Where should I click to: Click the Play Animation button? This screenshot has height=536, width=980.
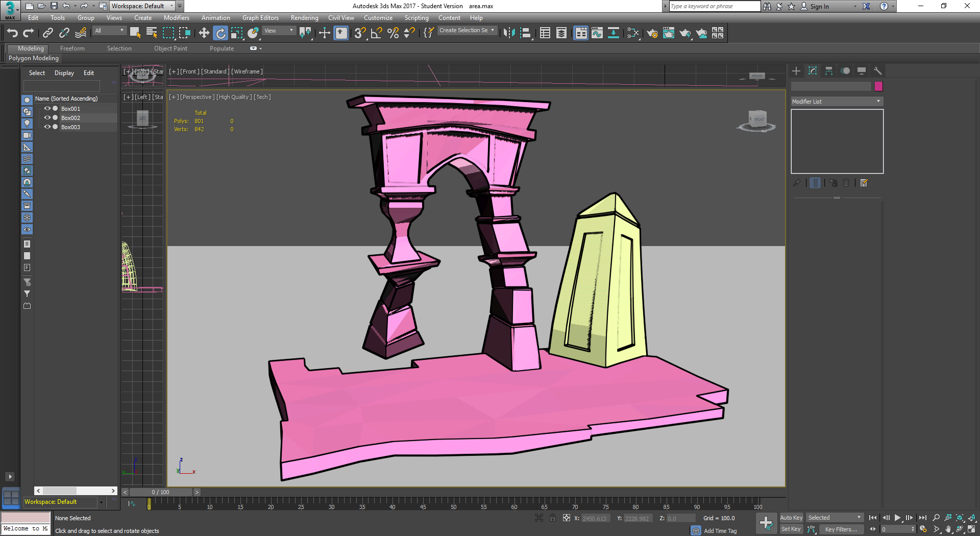pyautogui.click(x=898, y=518)
